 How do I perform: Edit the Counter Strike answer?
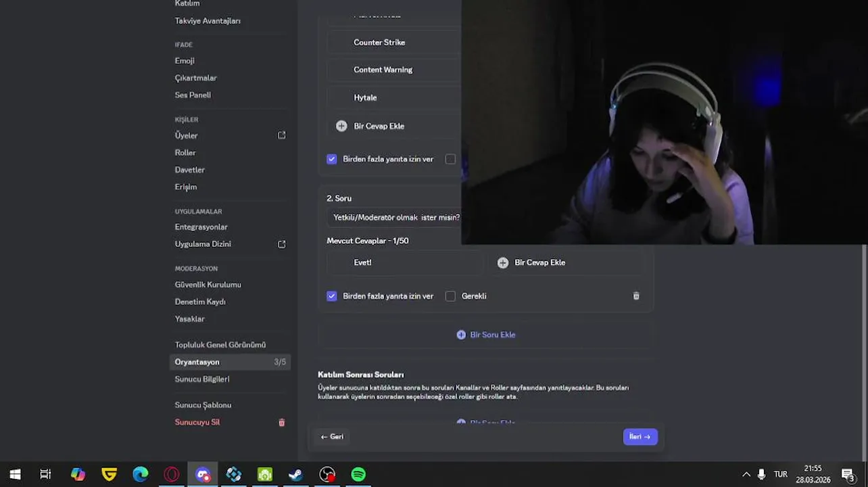tap(395, 43)
